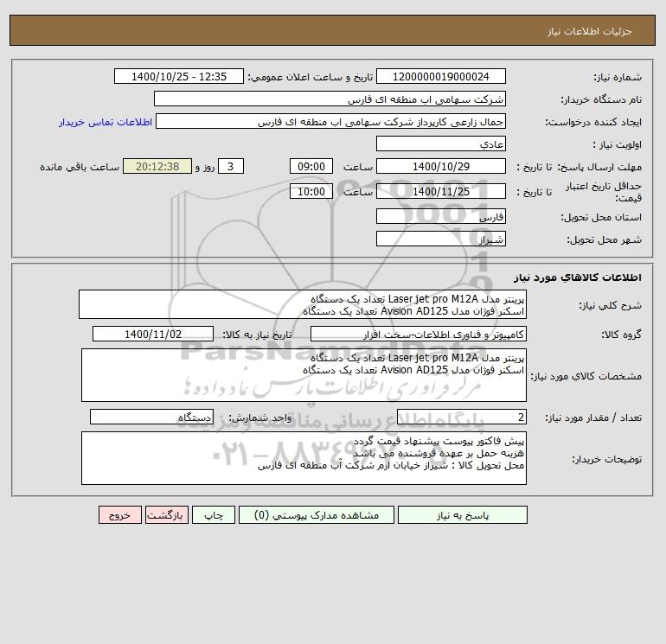Click the توضیحات خریدار label

pos(607,459)
